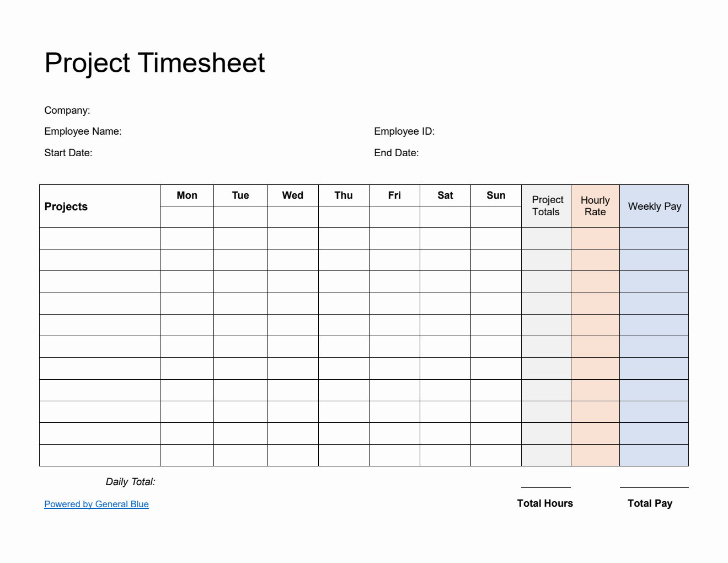The width and height of the screenshot is (728, 563).
Task: Select the Company label
Action: (67, 110)
